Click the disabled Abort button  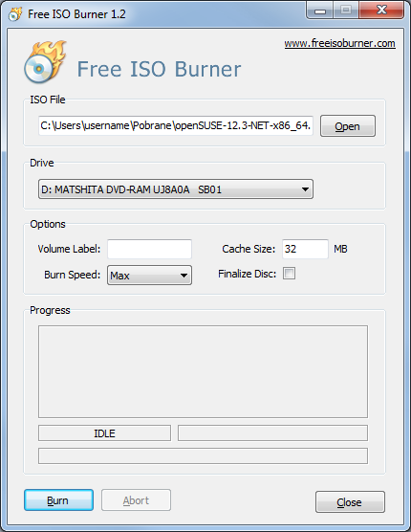[x=136, y=500]
